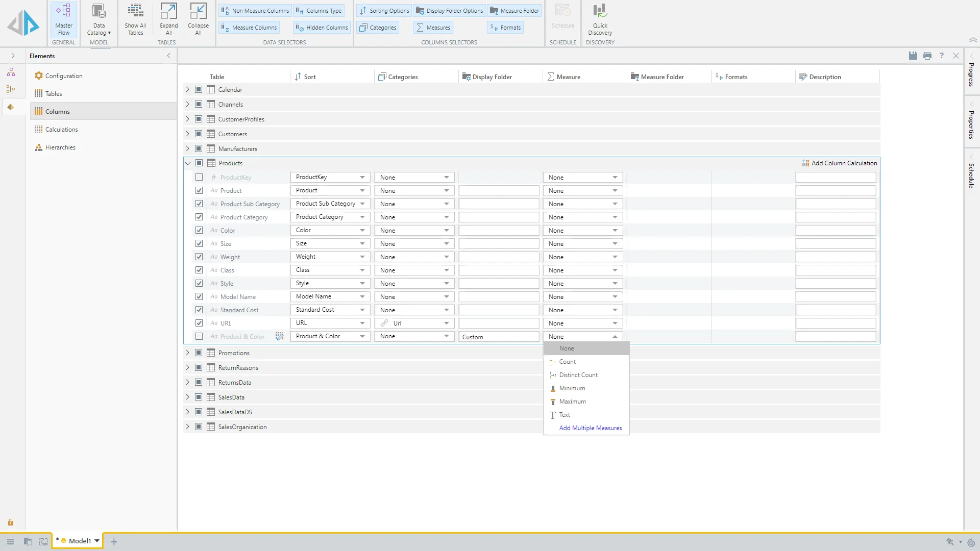Uncheck the Color column checkbox
980x551 pixels.
pyautogui.click(x=199, y=230)
